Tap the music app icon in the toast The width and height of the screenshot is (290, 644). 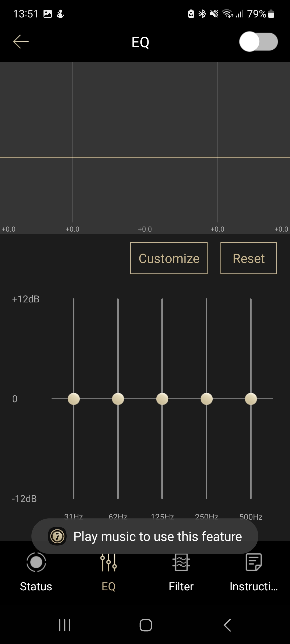coord(57,536)
